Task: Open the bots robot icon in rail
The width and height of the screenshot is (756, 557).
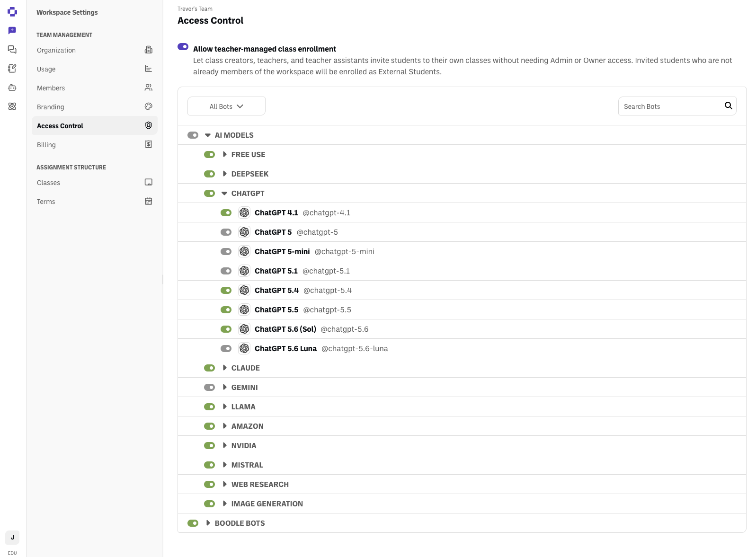Action: [x=12, y=88]
